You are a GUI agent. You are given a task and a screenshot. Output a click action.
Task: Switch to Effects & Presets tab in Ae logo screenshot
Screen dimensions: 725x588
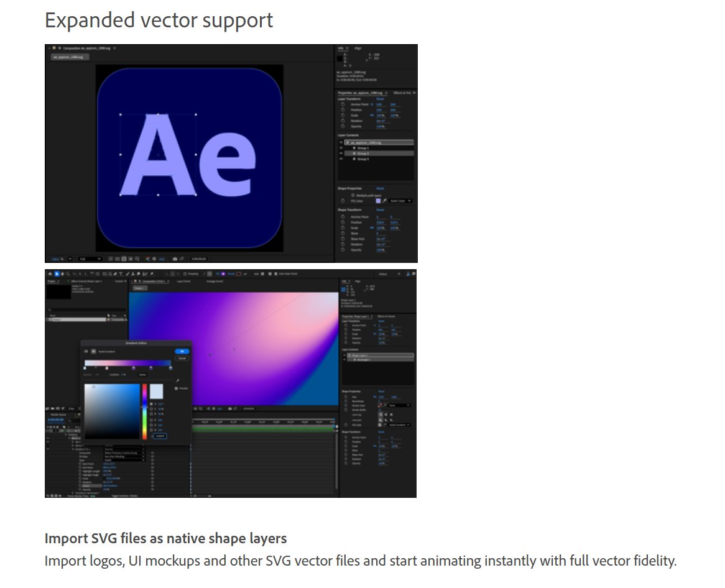pos(401,93)
